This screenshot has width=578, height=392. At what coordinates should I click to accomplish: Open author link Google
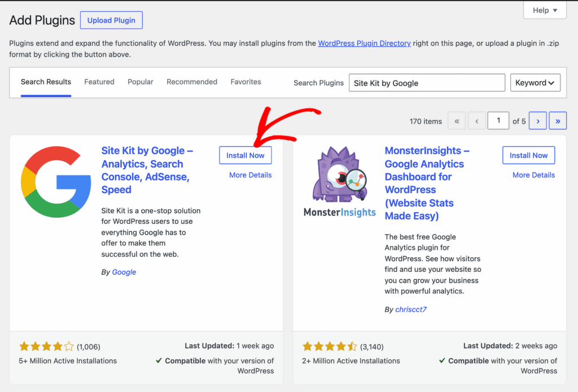click(x=124, y=272)
